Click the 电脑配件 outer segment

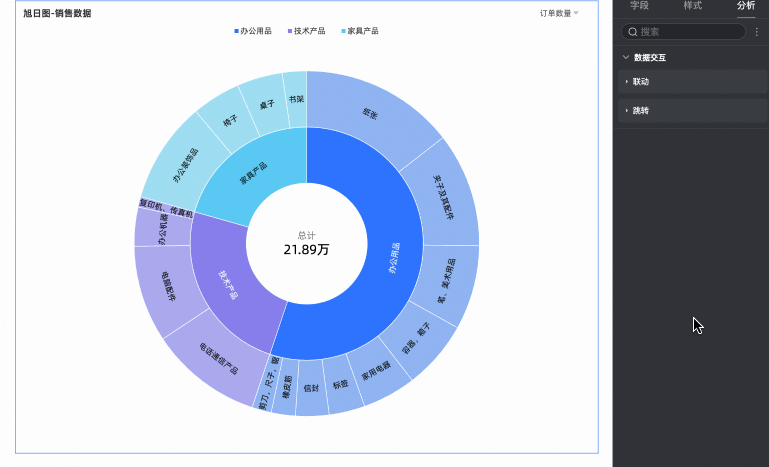coord(168,286)
